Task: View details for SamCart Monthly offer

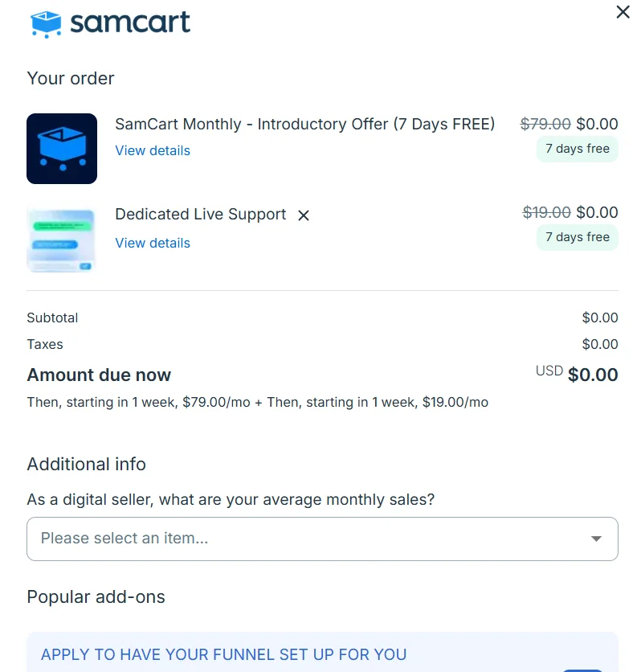Action: tap(153, 150)
